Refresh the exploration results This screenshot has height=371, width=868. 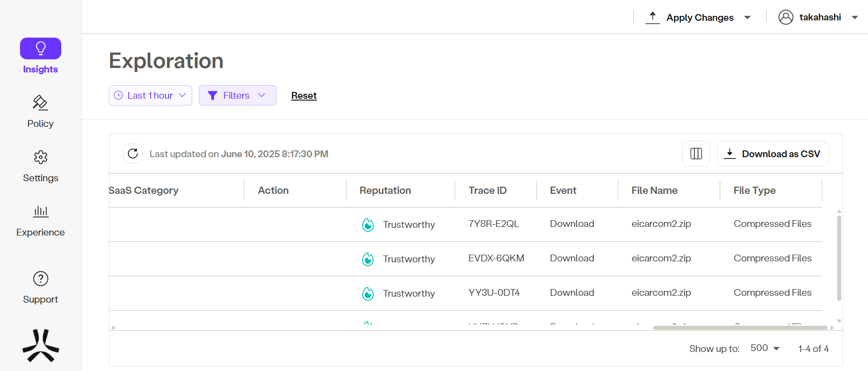click(x=133, y=154)
